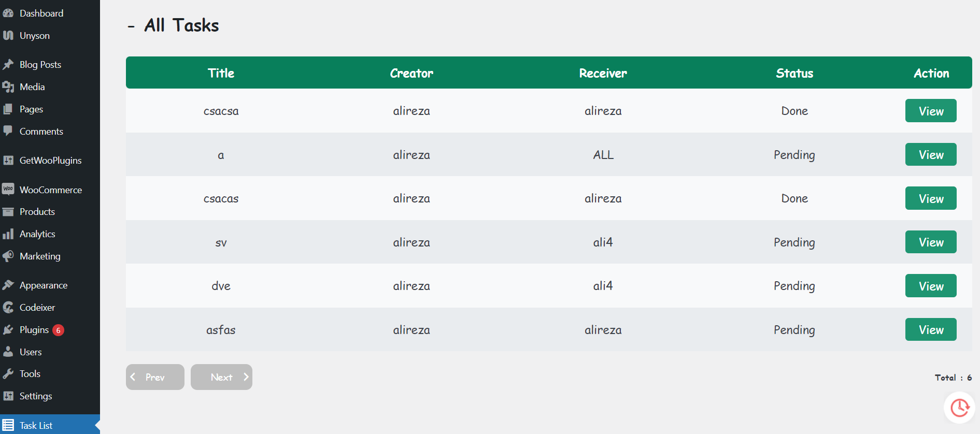View the task sent to ALL
Image resolution: width=980 pixels, height=434 pixels.
tap(931, 154)
